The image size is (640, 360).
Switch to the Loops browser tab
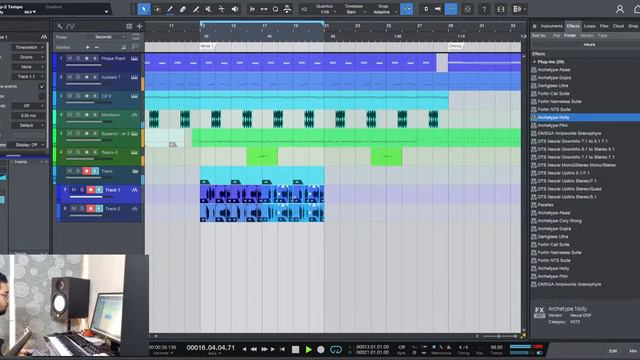589,26
